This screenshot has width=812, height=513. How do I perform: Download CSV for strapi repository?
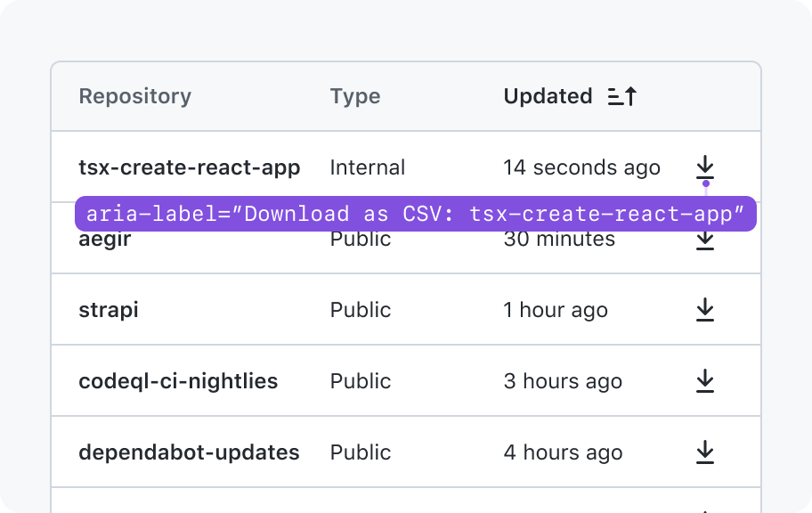pyautogui.click(x=705, y=309)
